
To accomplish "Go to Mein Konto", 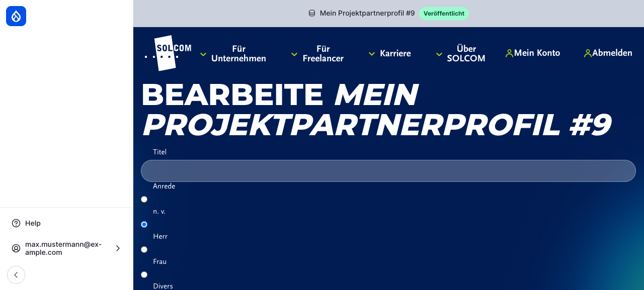I will pos(537,53).
